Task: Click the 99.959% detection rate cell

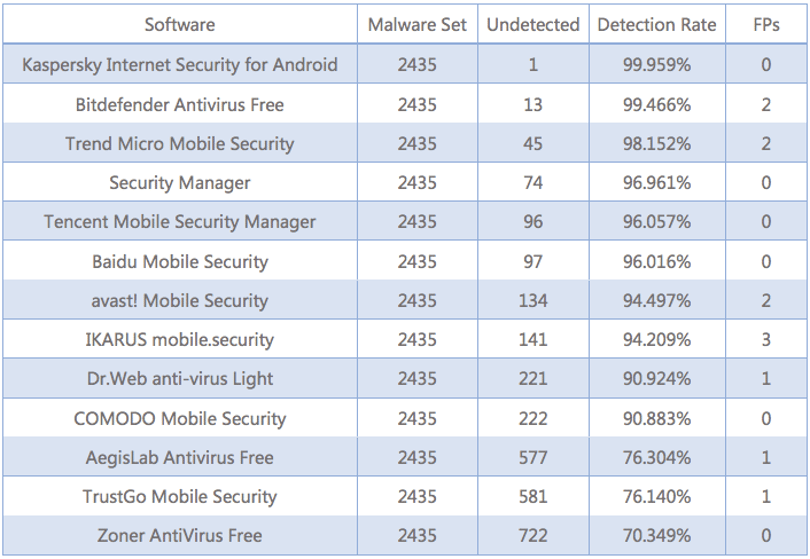Action: pyautogui.click(x=657, y=64)
